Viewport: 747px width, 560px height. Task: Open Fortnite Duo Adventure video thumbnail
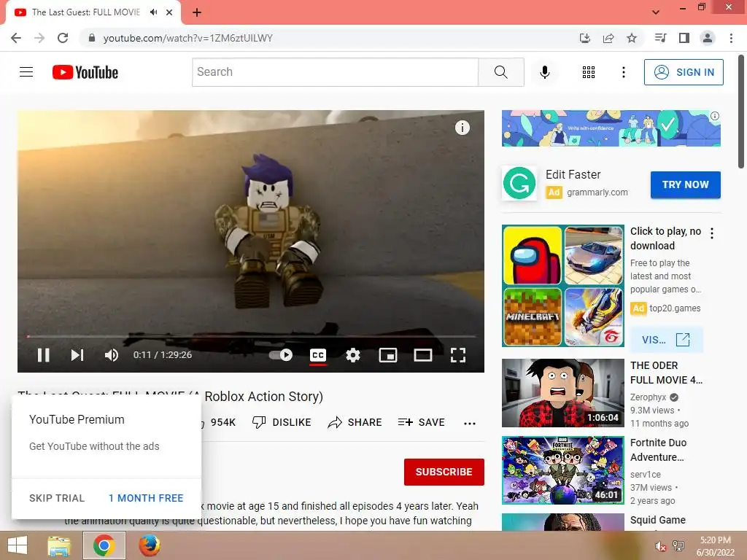[563, 470]
